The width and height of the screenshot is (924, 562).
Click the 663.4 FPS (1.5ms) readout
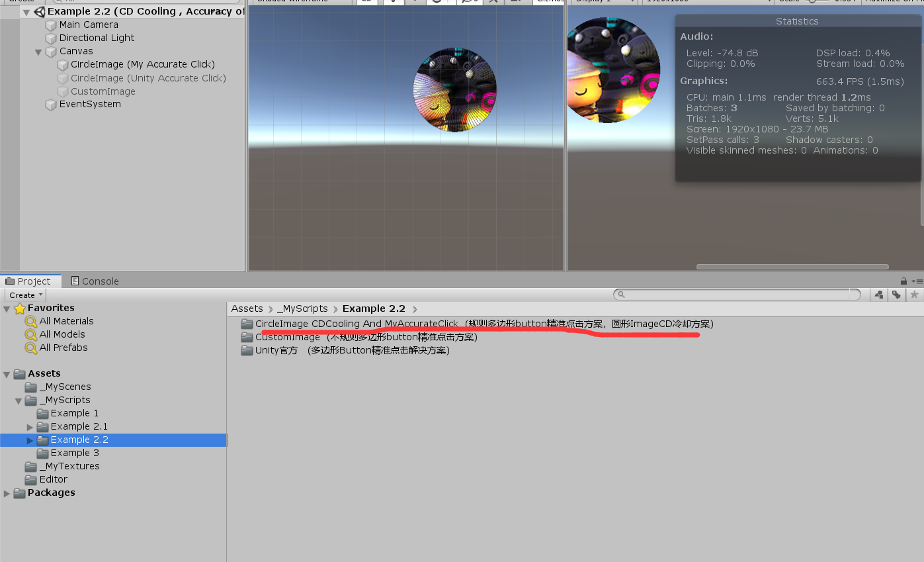point(860,81)
